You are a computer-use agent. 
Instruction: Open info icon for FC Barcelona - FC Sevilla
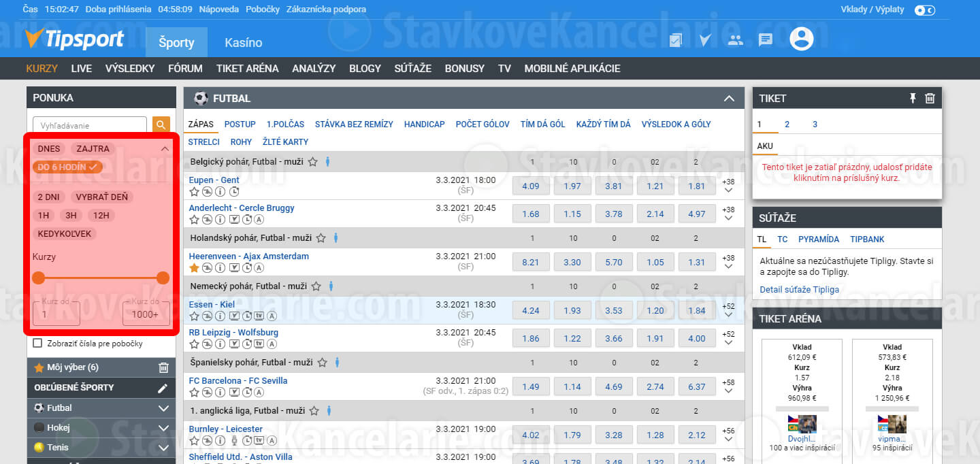[x=220, y=393]
